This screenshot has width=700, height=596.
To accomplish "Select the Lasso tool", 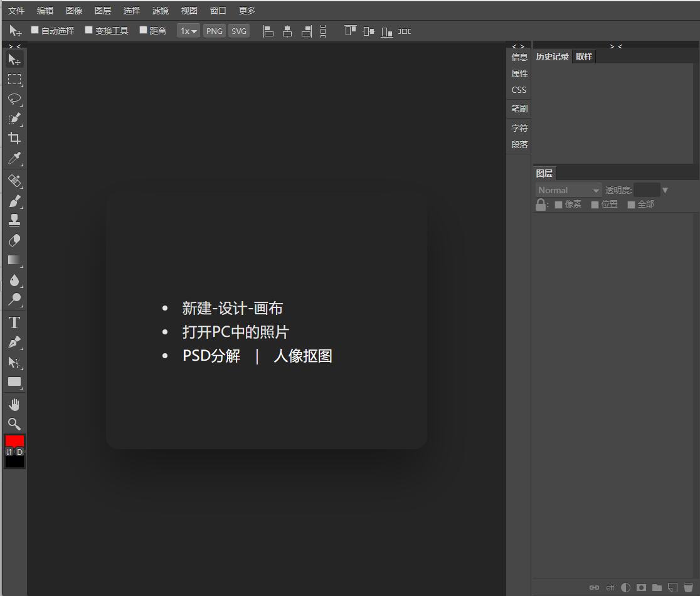I will (x=14, y=99).
